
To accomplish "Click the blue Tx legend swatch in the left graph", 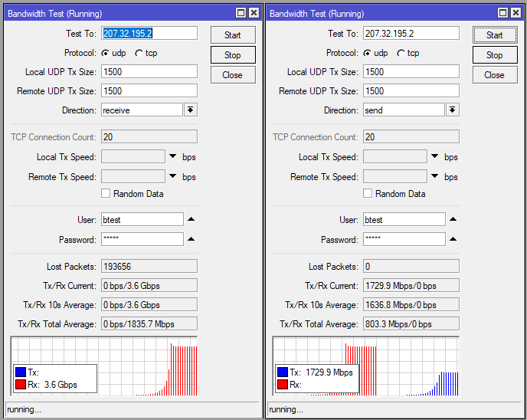I will coord(21,372).
